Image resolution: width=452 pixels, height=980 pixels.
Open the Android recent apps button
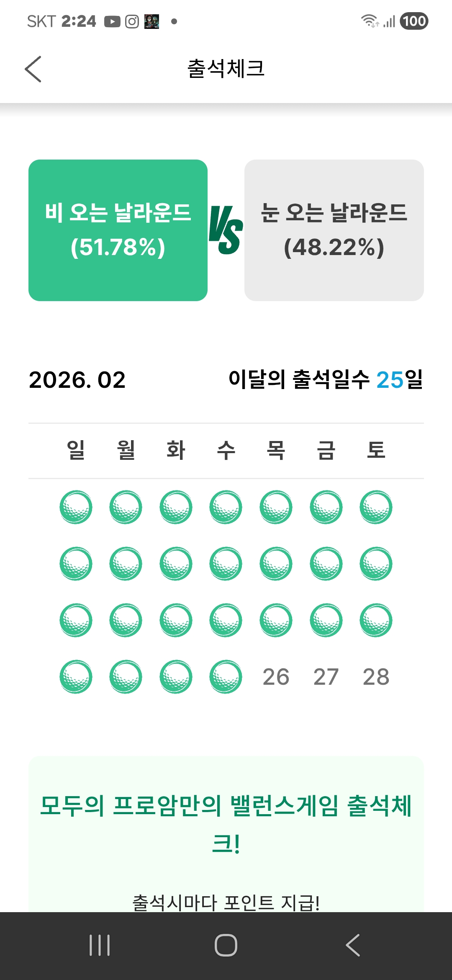pyautogui.click(x=100, y=945)
